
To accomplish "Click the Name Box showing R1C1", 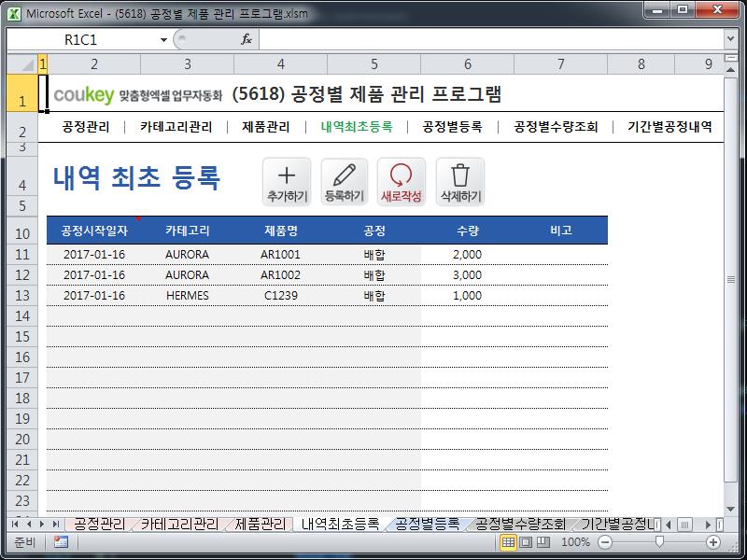I will [81, 40].
